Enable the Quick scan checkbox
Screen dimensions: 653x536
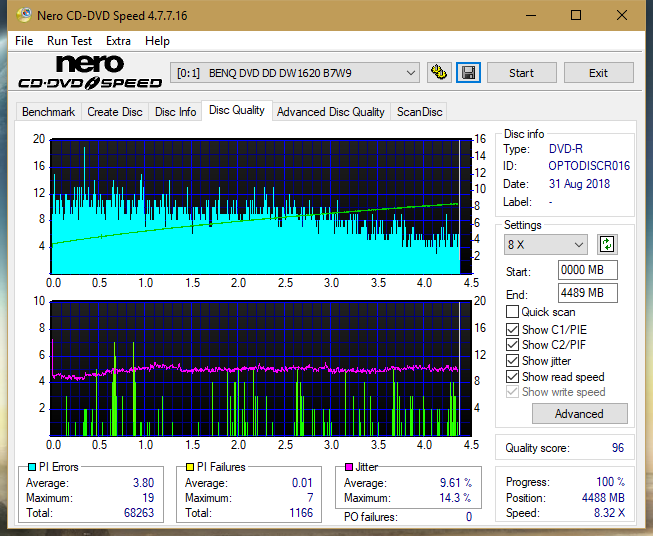click(512, 312)
